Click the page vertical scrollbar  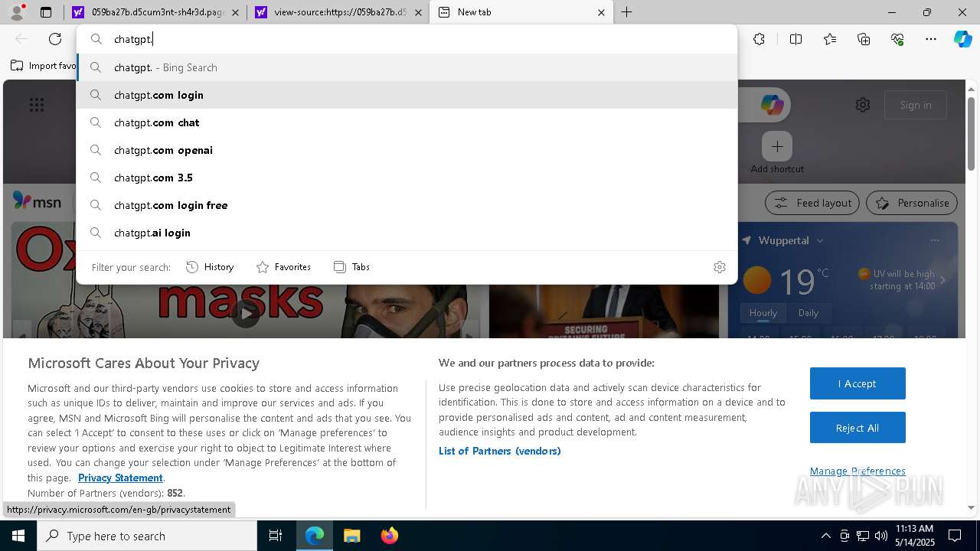coord(972,134)
